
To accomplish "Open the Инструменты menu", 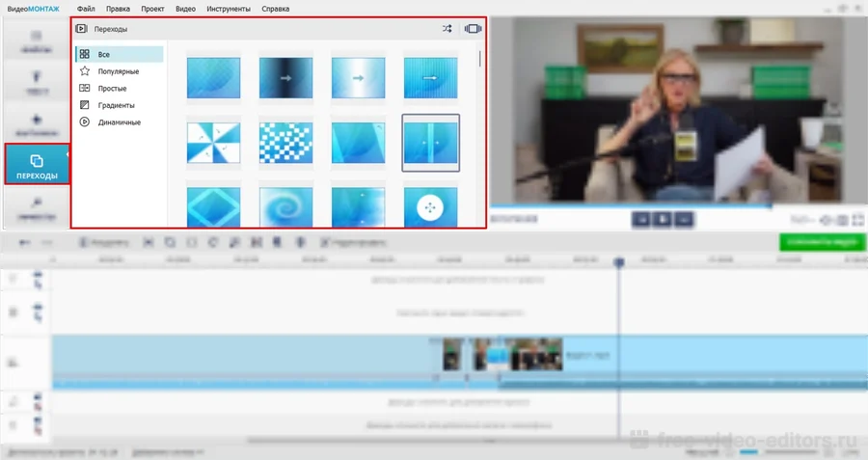I will (x=228, y=9).
